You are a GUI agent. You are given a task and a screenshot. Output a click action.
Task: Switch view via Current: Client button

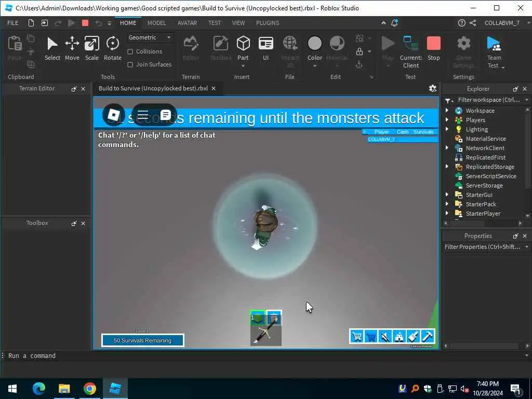(410, 51)
